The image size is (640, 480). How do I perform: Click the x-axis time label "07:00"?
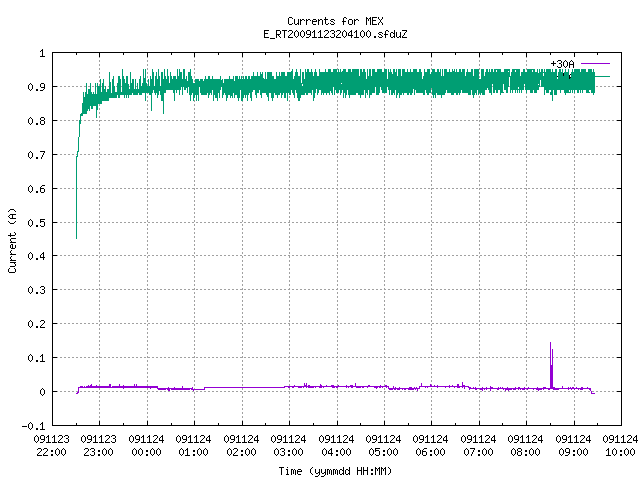click(x=478, y=452)
